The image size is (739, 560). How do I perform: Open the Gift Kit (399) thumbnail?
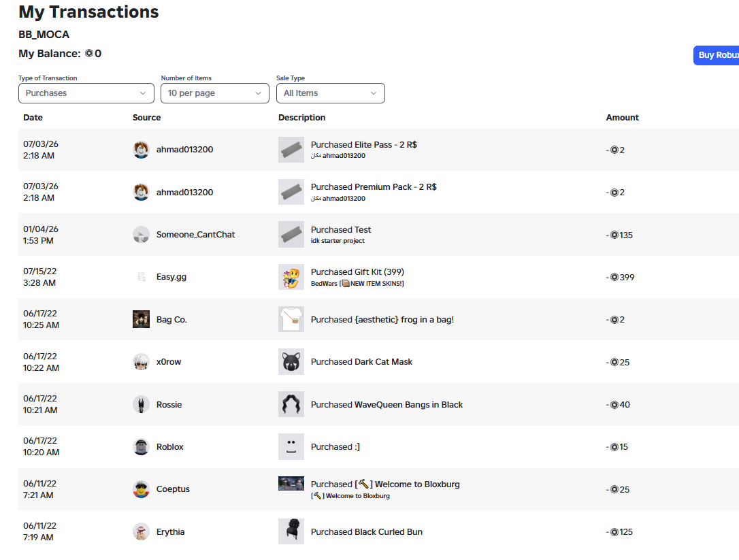coord(291,277)
